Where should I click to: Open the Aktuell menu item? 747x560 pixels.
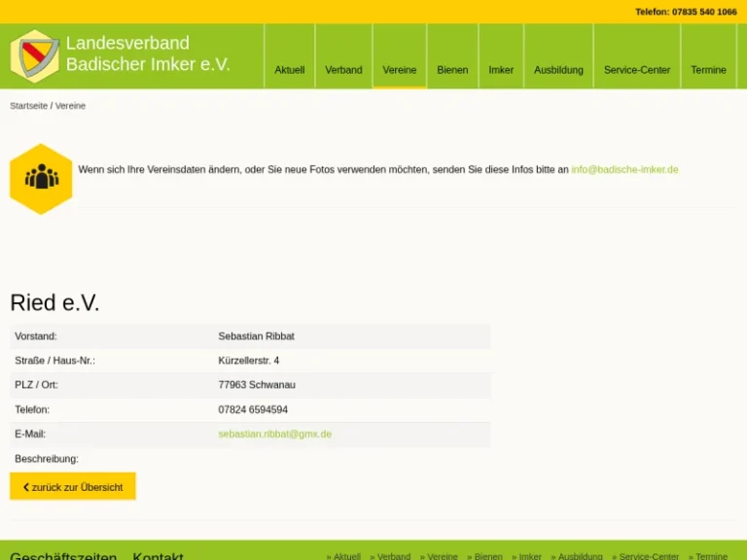(289, 70)
